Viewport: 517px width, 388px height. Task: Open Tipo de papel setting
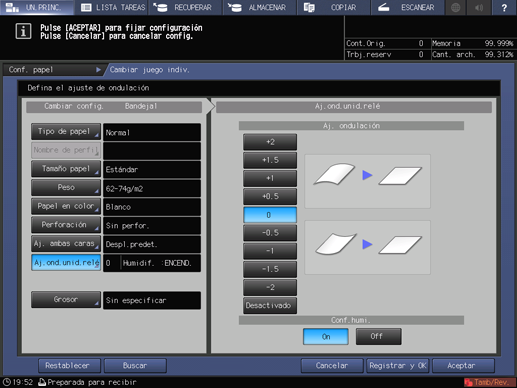tap(66, 132)
